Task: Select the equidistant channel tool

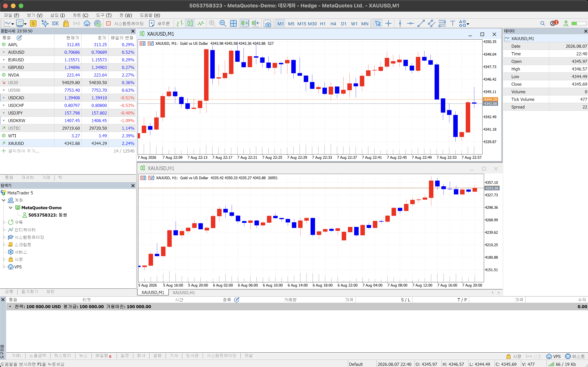Action: [x=431, y=24]
